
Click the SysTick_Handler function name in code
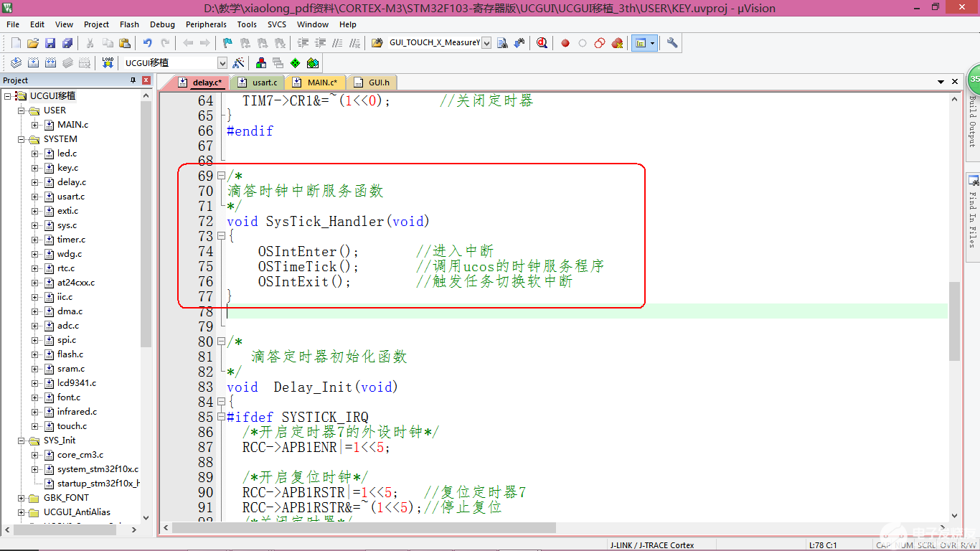[x=326, y=222]
